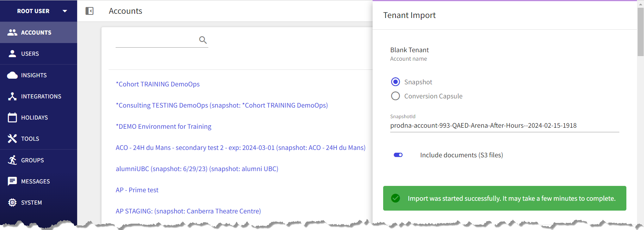Click the Tools wrench icon
Viewport: 644px width, 230px height.
(x=12, y=139)
